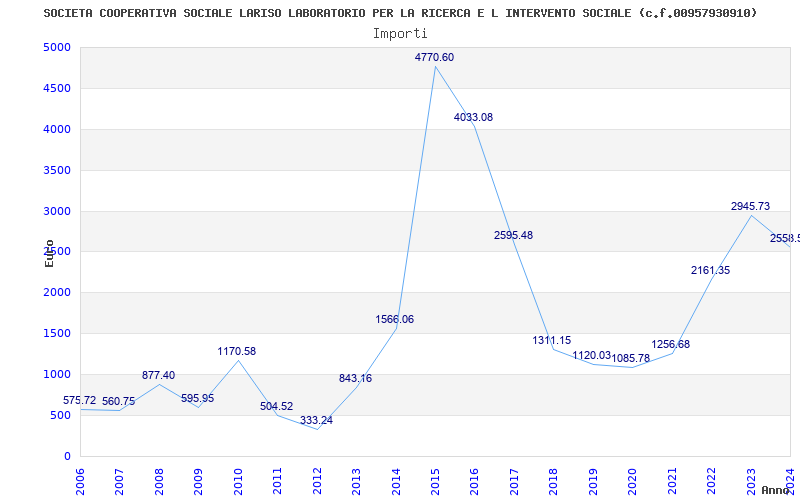Click the 2016 year axis label
800x500 pixels.
pyautogui.click(x=474, y=481)
